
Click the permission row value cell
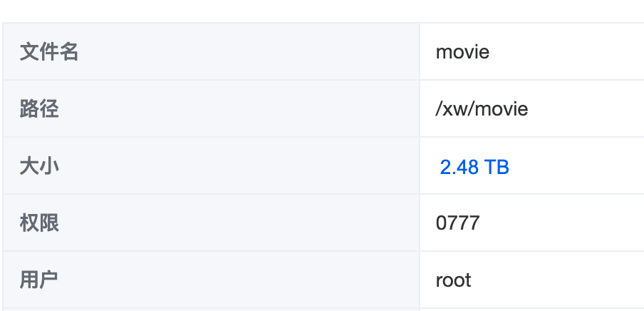(532, 223)
